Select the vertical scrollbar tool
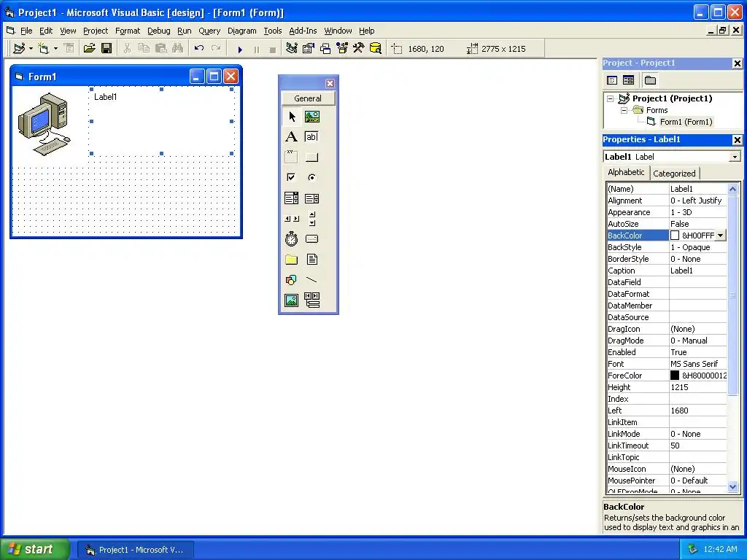The width and height of the screenshot is (747, 560). 312,219
